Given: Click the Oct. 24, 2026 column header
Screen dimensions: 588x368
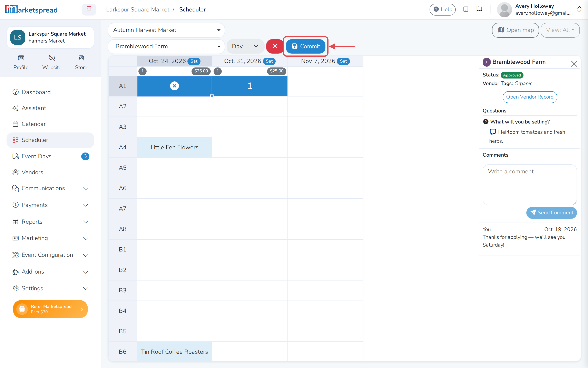Looking at the screenshot, I should (x=174, y=61).
